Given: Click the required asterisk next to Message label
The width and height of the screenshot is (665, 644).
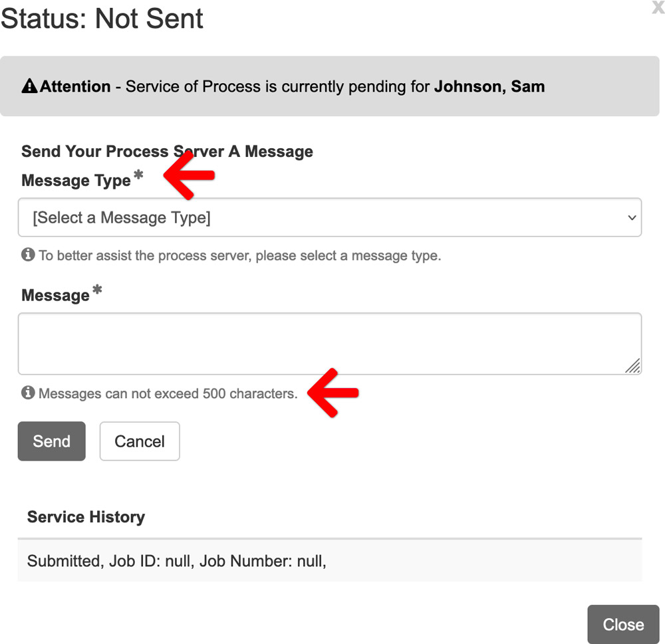Looking at the screenshot, I should pos(97,290).
